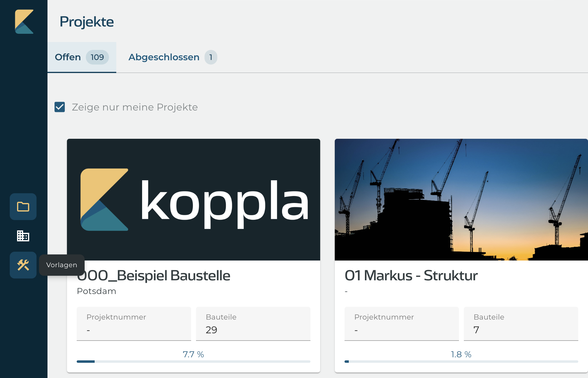Open the crane sunset project thumbnail
The height and width of the screenshot is (378, 588).
(461, 200)
